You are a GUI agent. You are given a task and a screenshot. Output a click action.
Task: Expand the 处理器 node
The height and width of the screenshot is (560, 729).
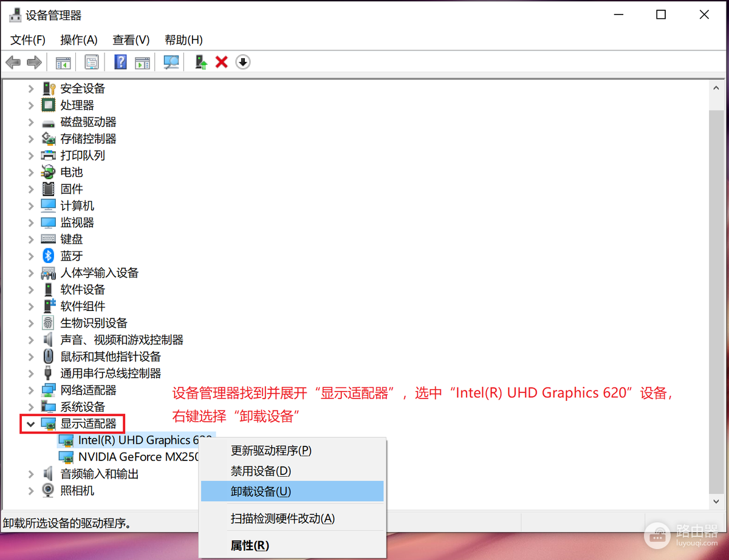coord(31,105)
